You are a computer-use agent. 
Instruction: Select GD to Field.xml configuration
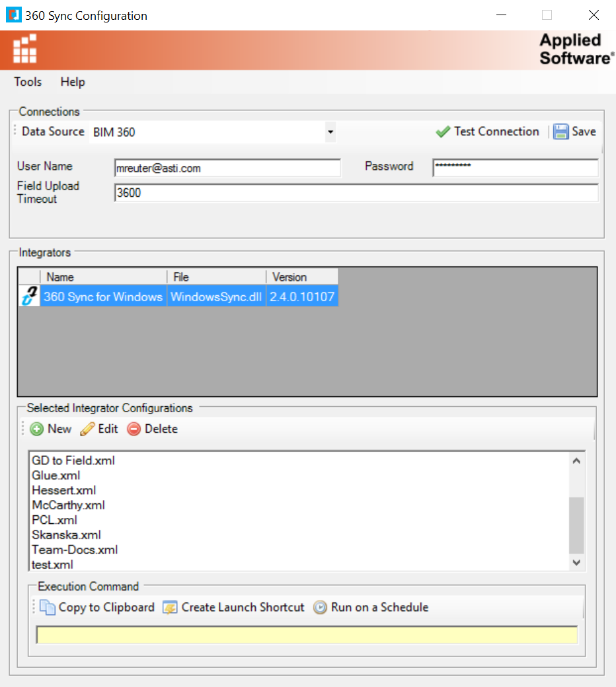tap(73, 460)
